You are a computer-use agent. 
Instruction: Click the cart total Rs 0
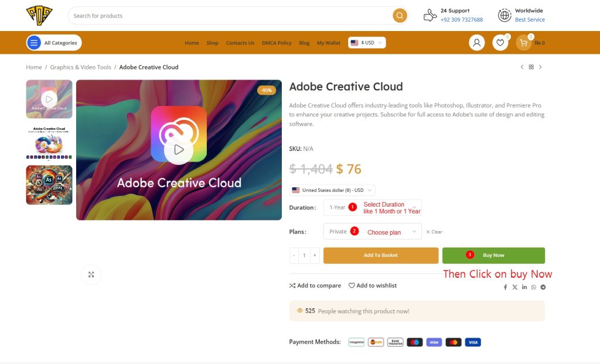coord(540,43)
